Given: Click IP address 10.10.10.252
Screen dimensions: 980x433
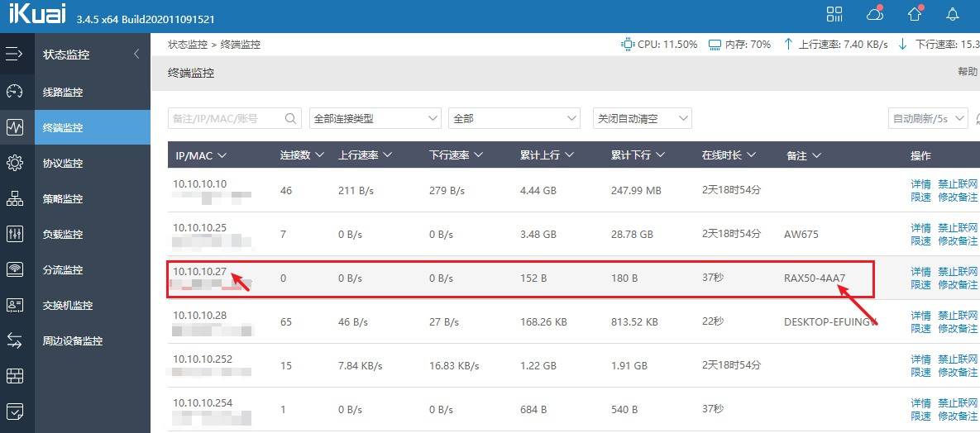Looking at the screenshot, I should click(203, 359).
